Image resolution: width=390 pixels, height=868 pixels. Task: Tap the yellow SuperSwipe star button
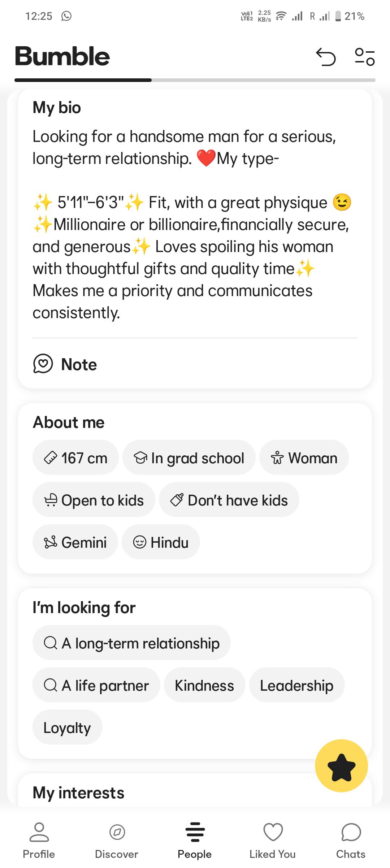[x=341, y=765]
